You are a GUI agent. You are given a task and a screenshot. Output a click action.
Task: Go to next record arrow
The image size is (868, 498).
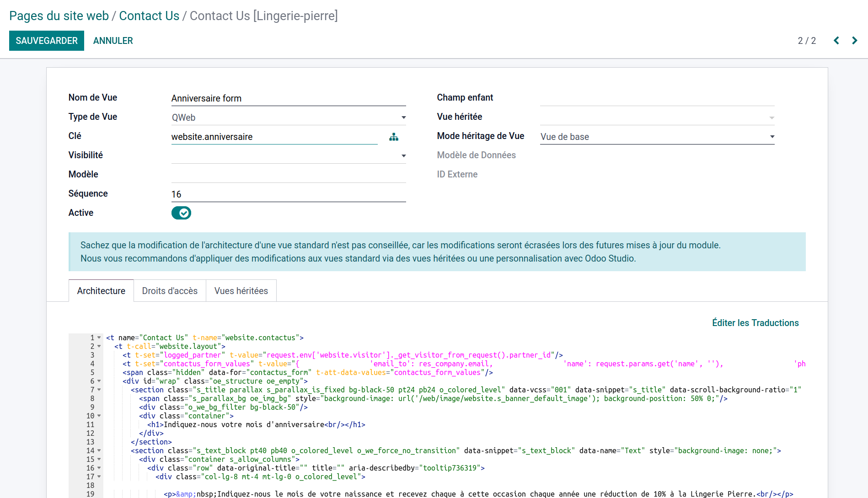(x=854, y=41)
